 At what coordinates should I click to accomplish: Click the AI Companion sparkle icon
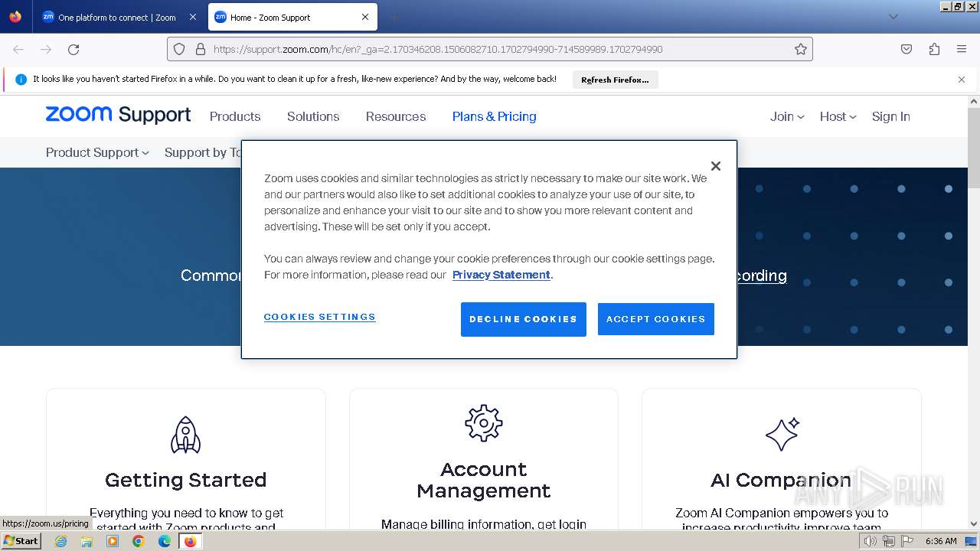click(782, 434)
